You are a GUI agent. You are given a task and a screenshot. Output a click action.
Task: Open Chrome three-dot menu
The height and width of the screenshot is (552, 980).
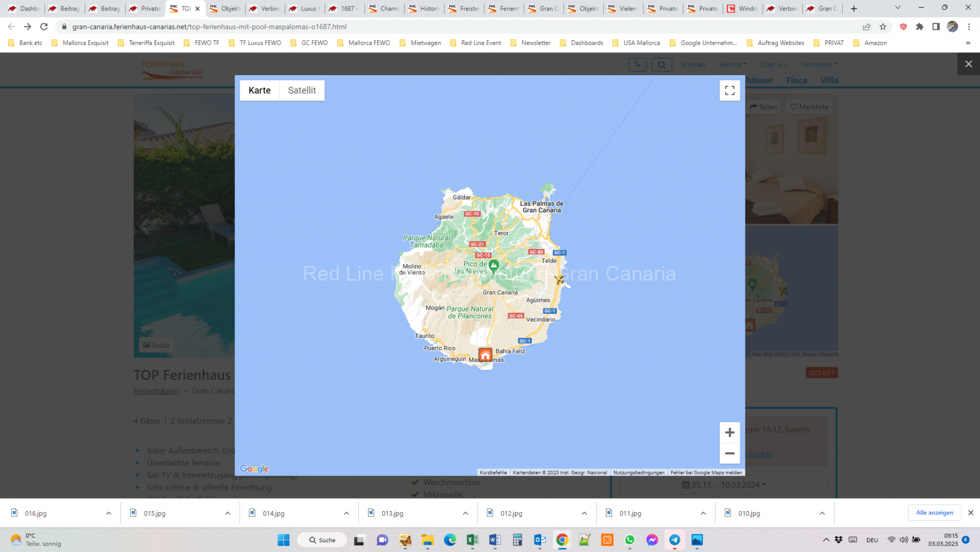[969, 26]
